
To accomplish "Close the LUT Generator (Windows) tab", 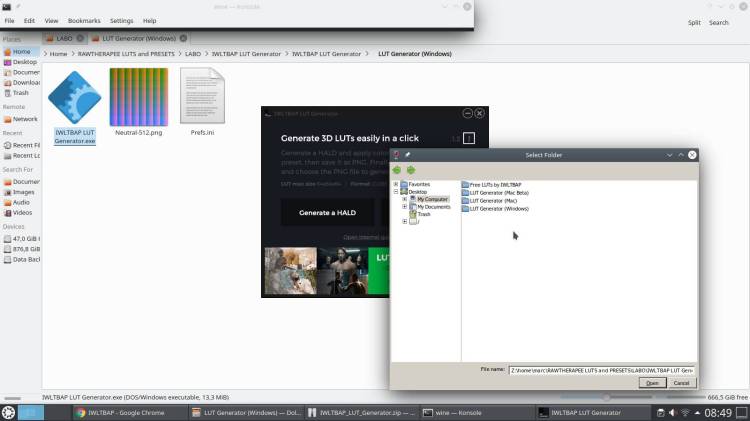I will [183, 38].
